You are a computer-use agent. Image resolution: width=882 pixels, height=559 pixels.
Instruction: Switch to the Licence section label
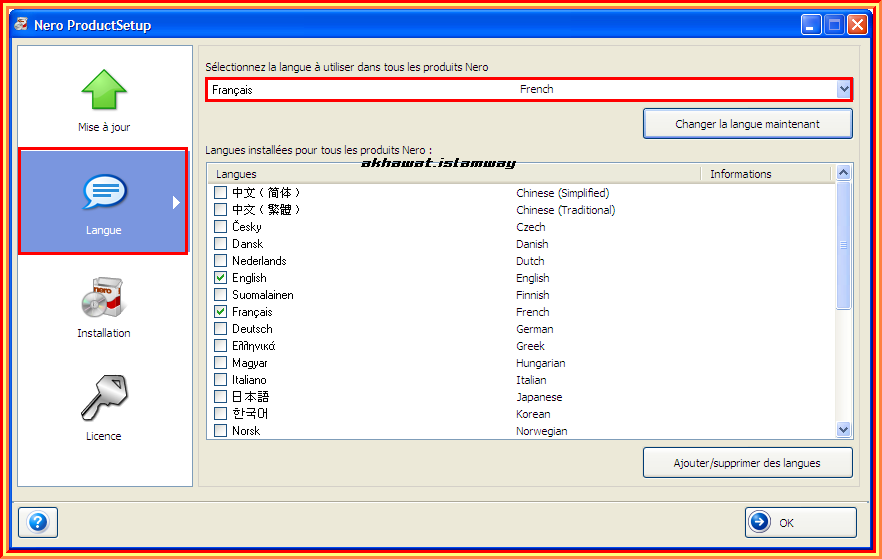pyautogui.click(x=104, y=436)
